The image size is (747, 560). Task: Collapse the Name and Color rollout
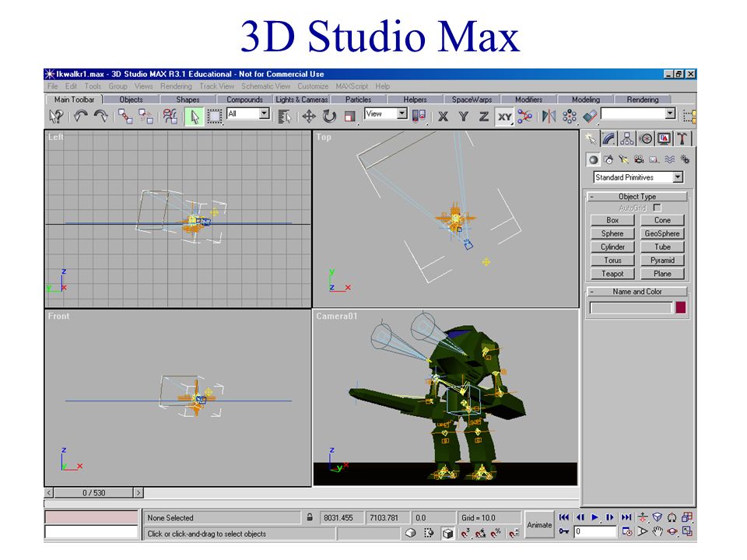pos(637,292)
